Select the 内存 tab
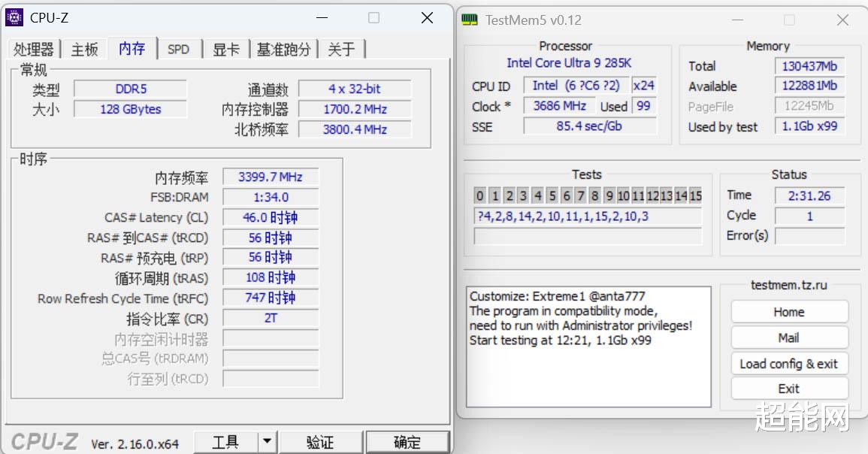868x454 pixels. tap(132, 48)
